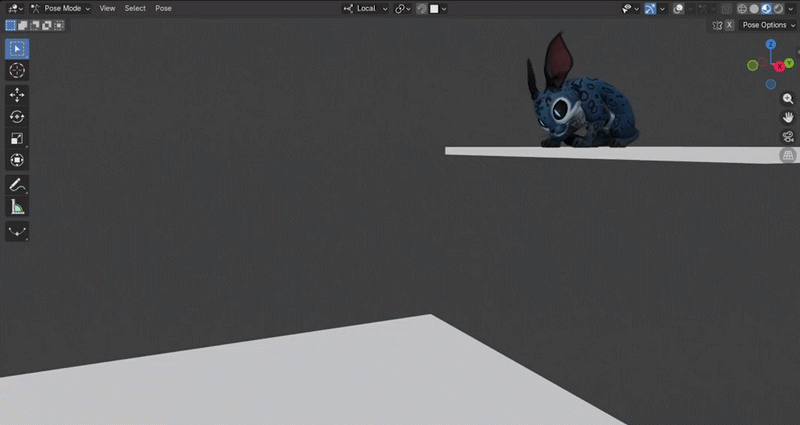
Task: Pick the Annotate pencil tool
Action: pos(17,185)
